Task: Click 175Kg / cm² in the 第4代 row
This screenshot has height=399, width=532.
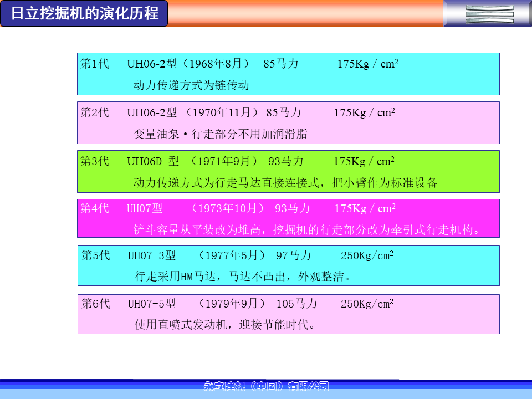Action: (365, 208)
